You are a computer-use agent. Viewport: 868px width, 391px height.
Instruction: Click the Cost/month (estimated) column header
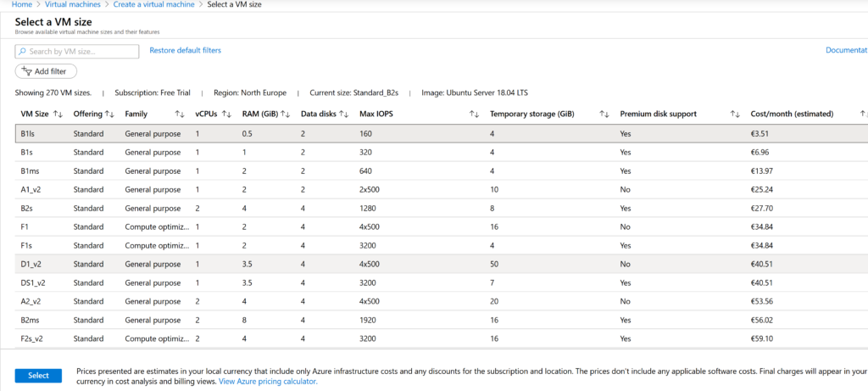coord(793,115)
